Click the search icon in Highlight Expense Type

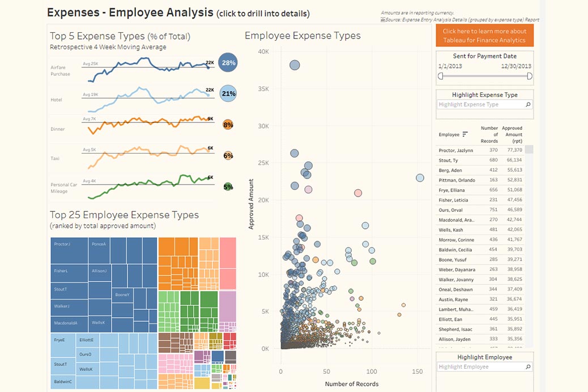coord(528,104)
